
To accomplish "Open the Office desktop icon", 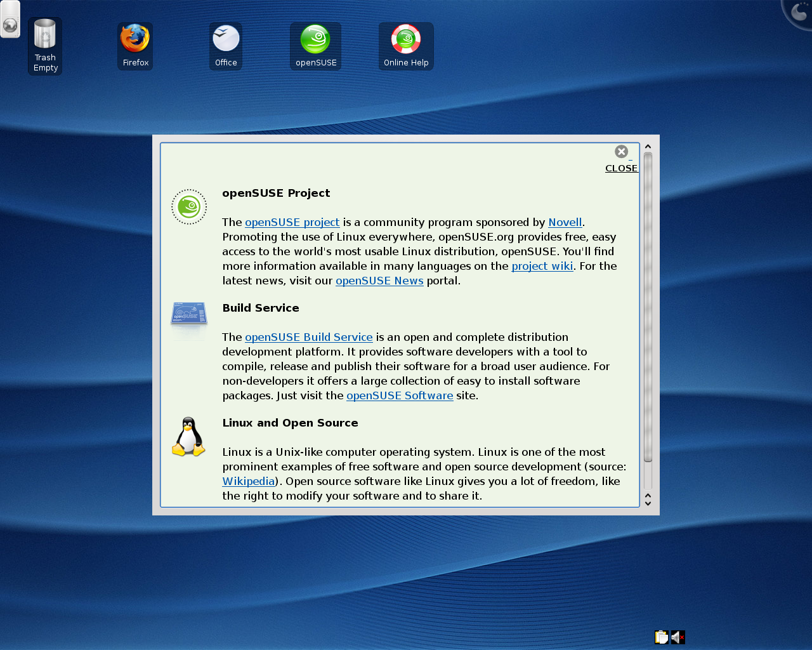I will pos(226,46).
